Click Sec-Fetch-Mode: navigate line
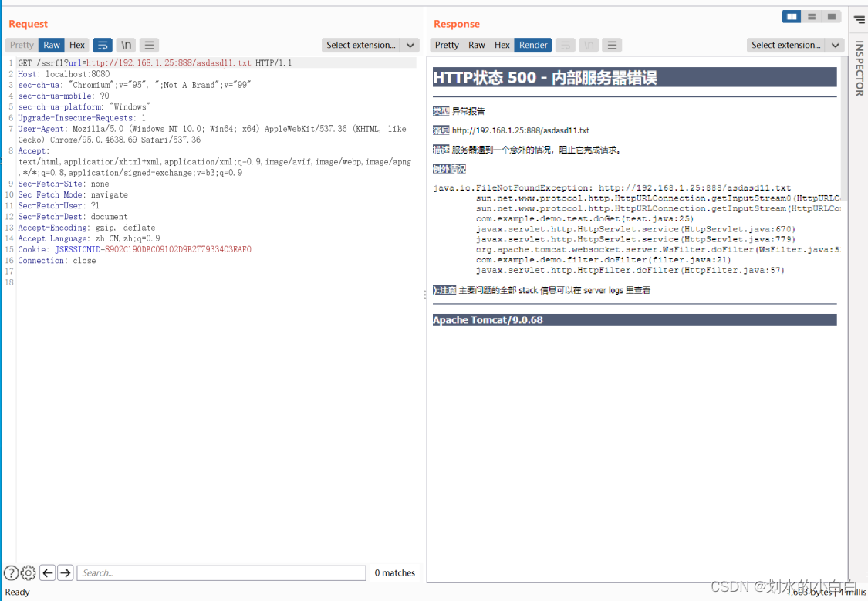The width and height of the screenshot is (868, 601). (73, 194)
